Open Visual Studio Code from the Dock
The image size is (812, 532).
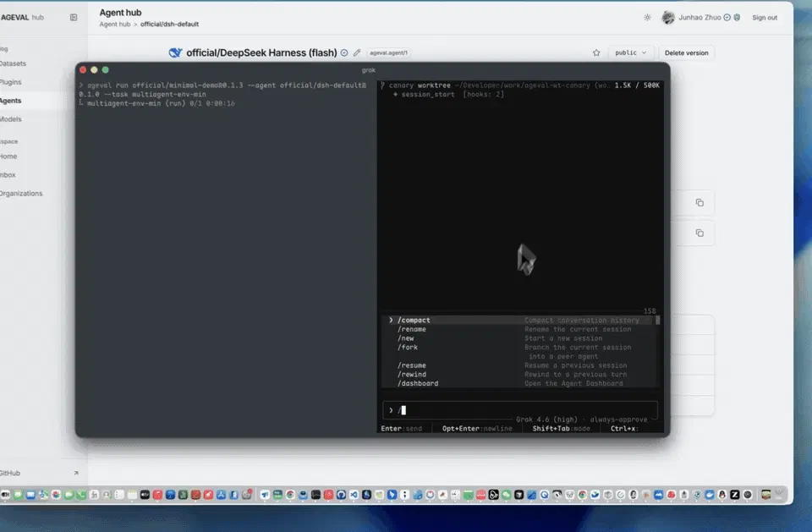tap(354, 495)
